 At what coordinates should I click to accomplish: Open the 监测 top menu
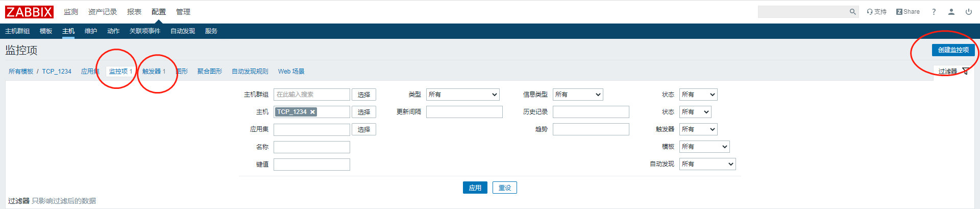point(71,12)
